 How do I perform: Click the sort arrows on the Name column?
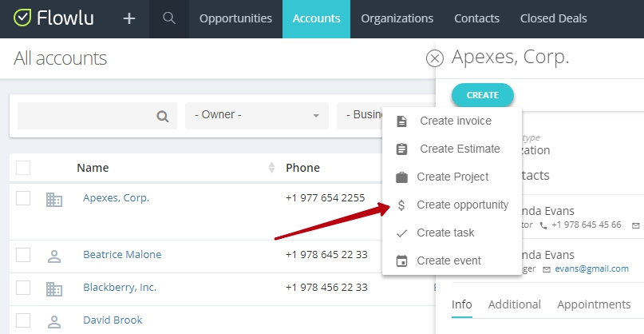(x=271, y=168)
